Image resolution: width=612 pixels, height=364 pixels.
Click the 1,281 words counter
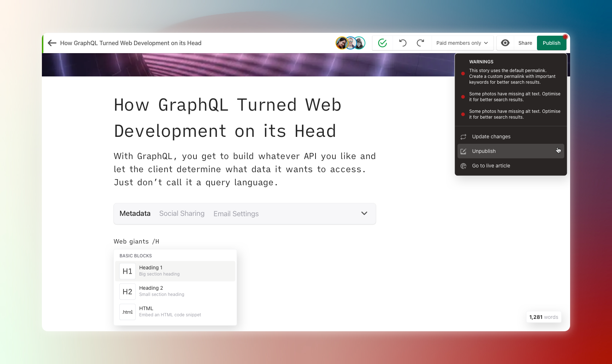tap(544, 317)
